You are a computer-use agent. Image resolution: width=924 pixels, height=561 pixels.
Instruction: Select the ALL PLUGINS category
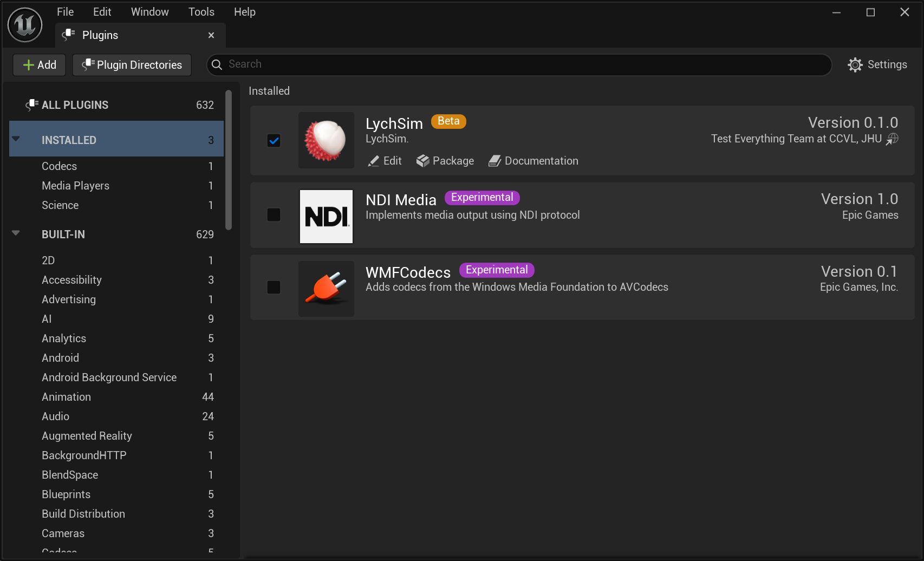[x=116, y=105]
